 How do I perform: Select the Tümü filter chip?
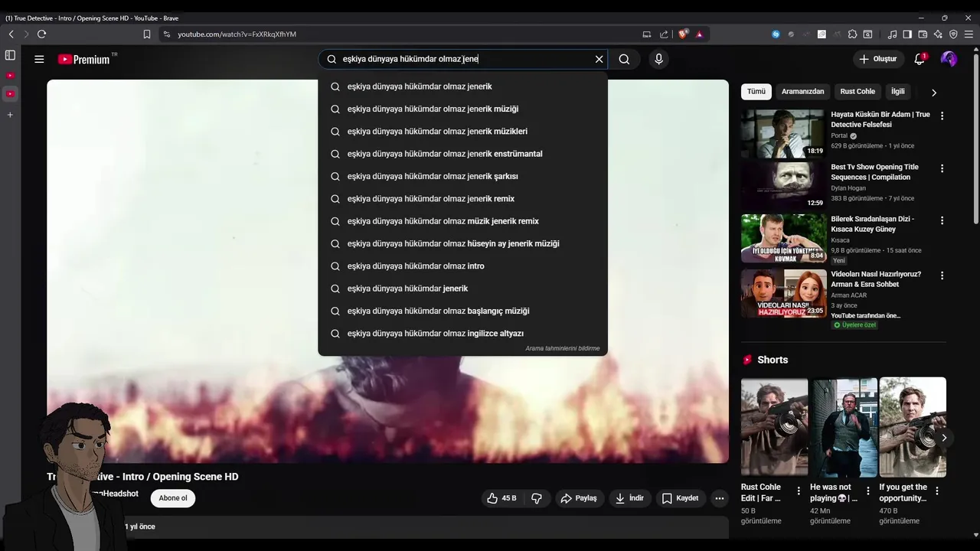coord(756,91)
